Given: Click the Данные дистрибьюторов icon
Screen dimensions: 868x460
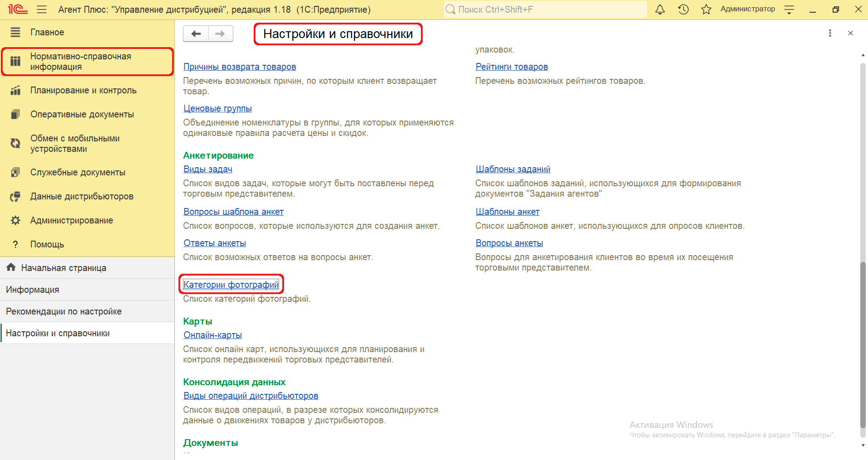Looking at the screenshot, I should click(x=15, y=196).
